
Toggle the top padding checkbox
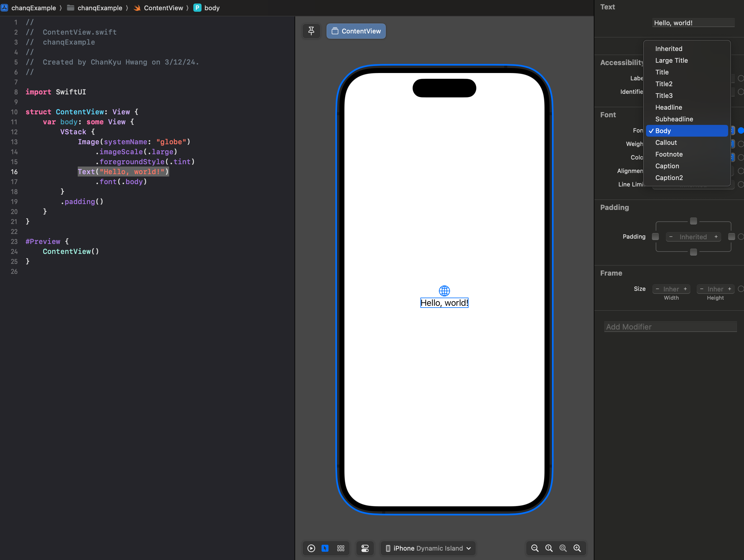coord(693,221)
